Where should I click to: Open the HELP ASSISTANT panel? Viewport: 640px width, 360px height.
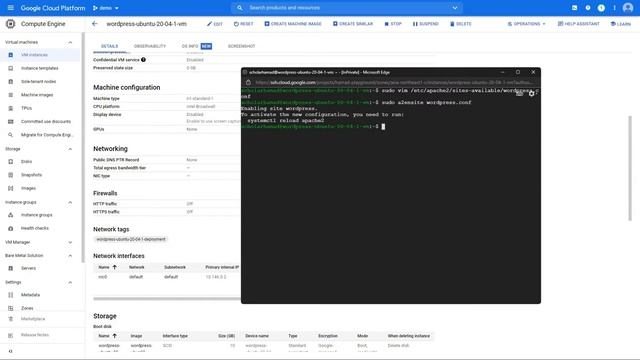pyautogui.click(x=579, y=24)
